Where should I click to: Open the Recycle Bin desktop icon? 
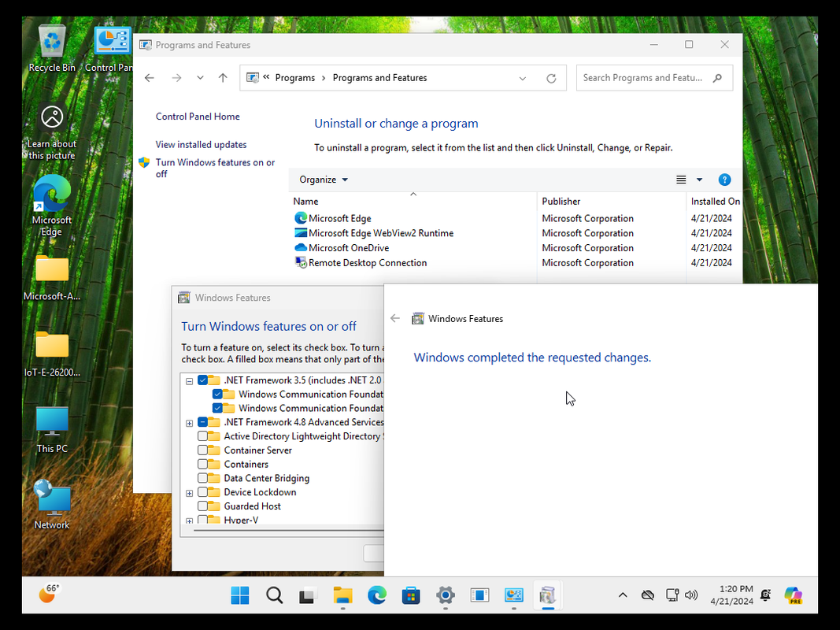coord(52,48)
